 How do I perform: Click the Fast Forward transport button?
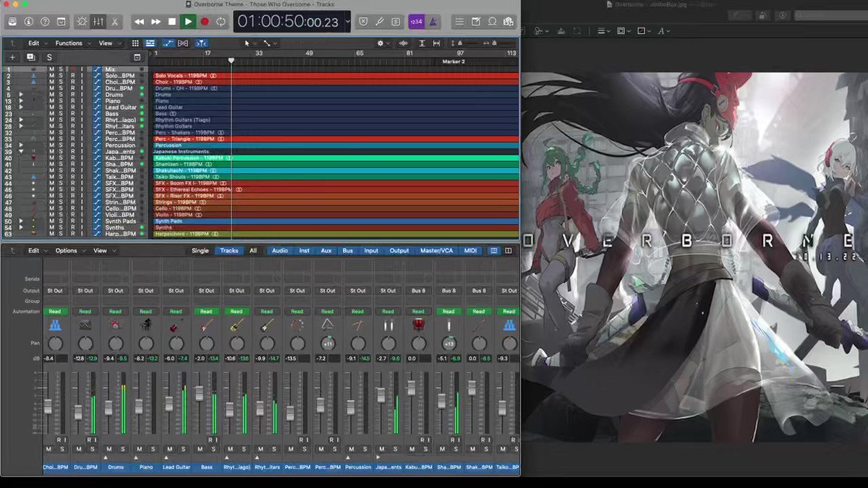pos(156,22)
